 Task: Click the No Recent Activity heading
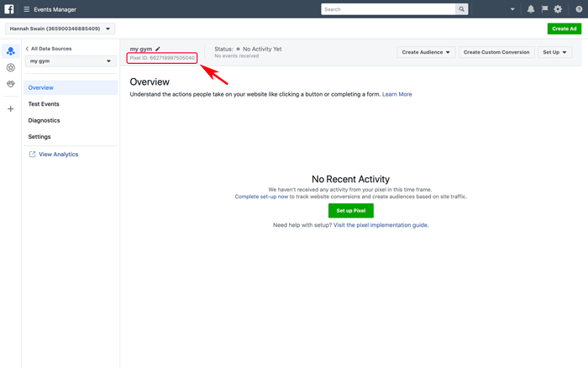coord(350,179)
